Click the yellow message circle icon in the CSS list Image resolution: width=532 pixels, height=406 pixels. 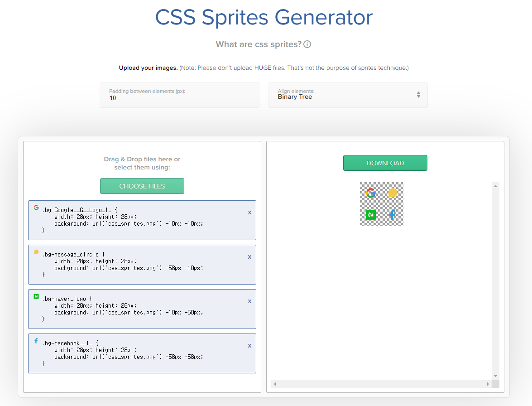pyautogui.click(x=36, y=252)
